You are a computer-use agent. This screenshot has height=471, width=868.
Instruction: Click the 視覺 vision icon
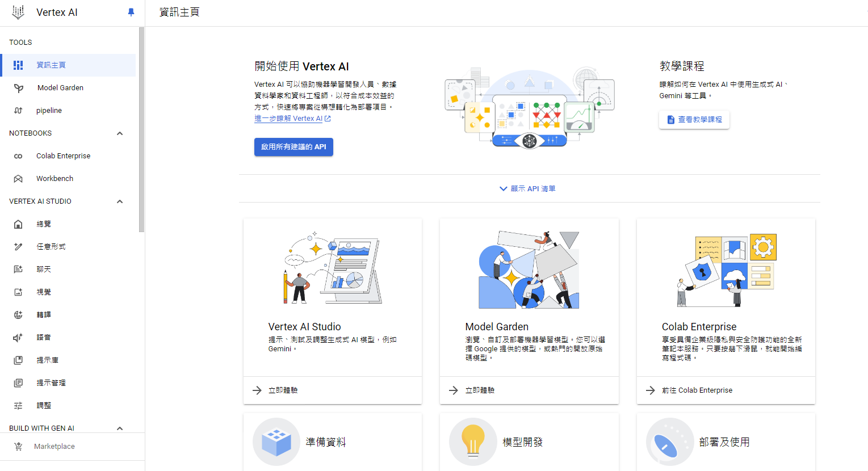click(18, 292)
